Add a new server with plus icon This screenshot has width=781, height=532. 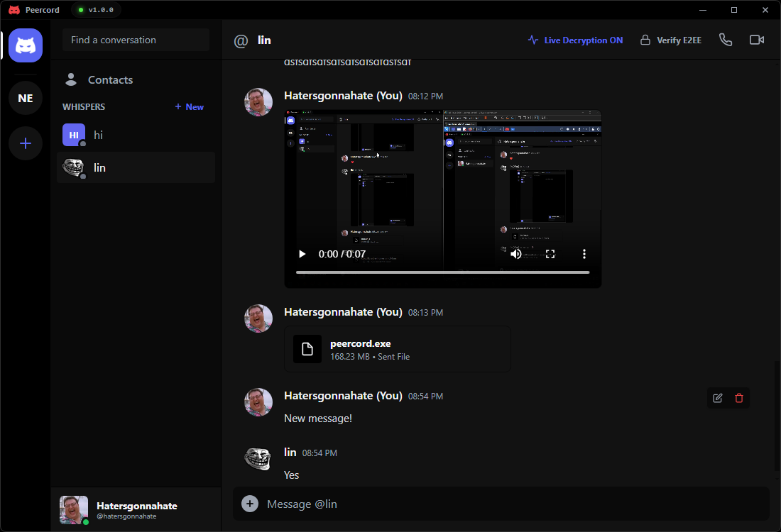(x=26, y=143)
